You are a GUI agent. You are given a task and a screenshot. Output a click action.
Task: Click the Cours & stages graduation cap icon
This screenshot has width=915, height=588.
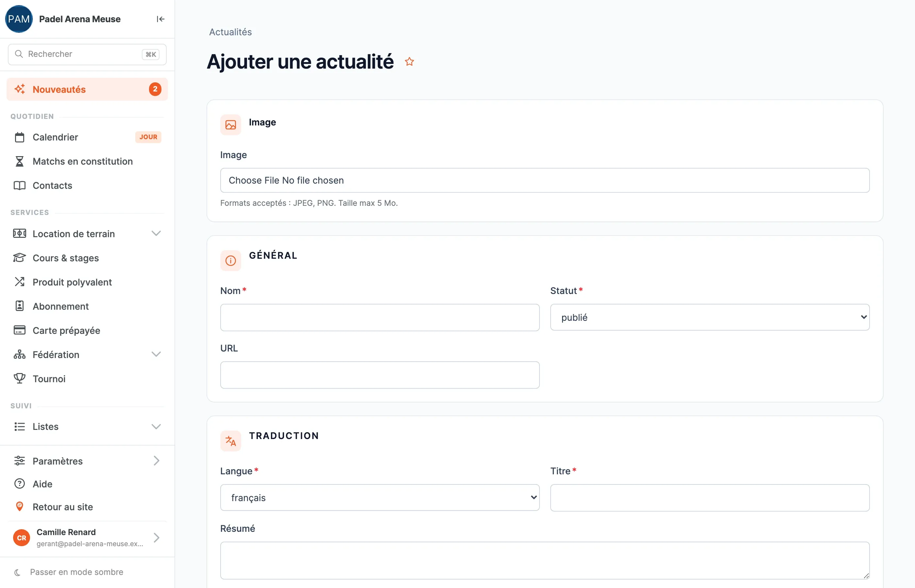20,258
